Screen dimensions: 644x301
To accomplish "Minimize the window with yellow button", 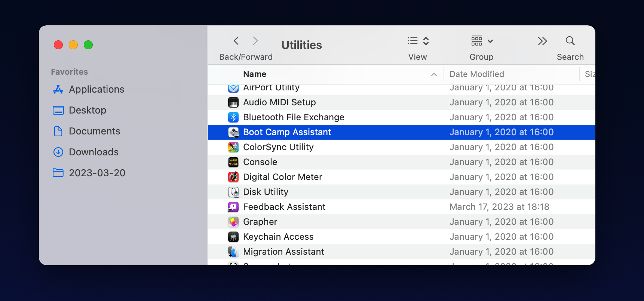I will 73,45.
